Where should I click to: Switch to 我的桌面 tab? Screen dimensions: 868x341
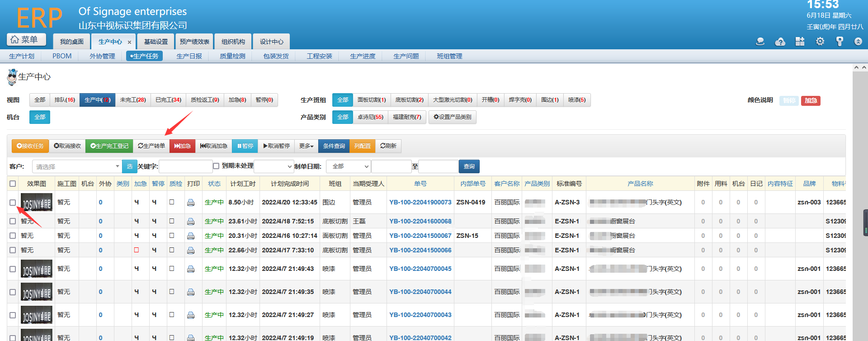[x=72, y=42]
